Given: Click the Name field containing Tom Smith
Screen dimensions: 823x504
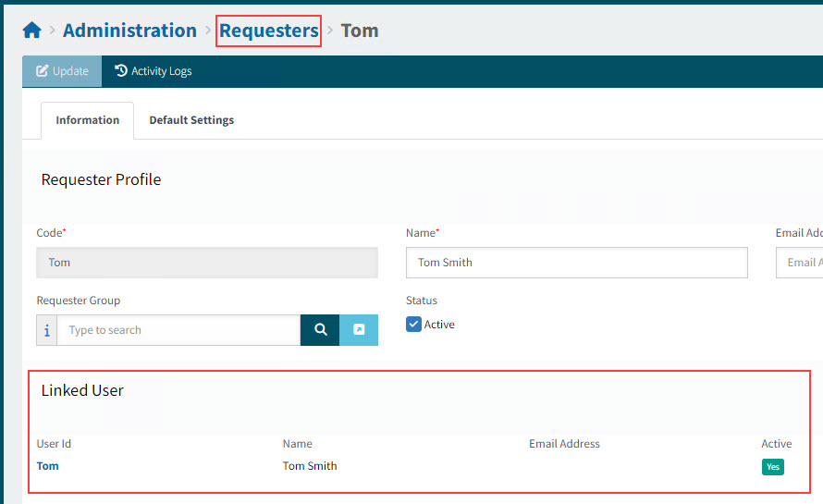Looking at the screenshot, I should (576, 263).
